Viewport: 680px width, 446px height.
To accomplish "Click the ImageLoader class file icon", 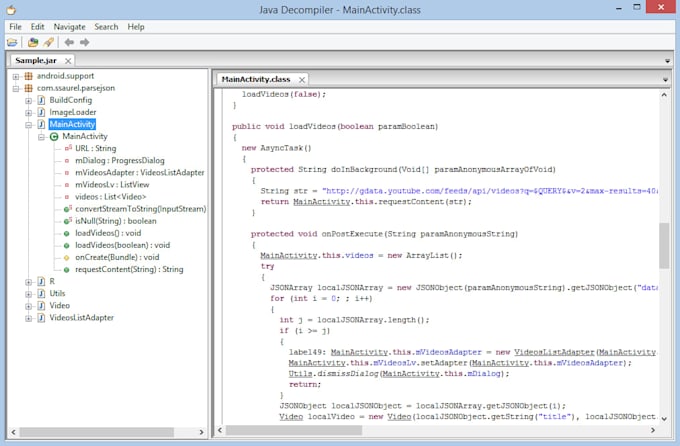I will 41,112.
